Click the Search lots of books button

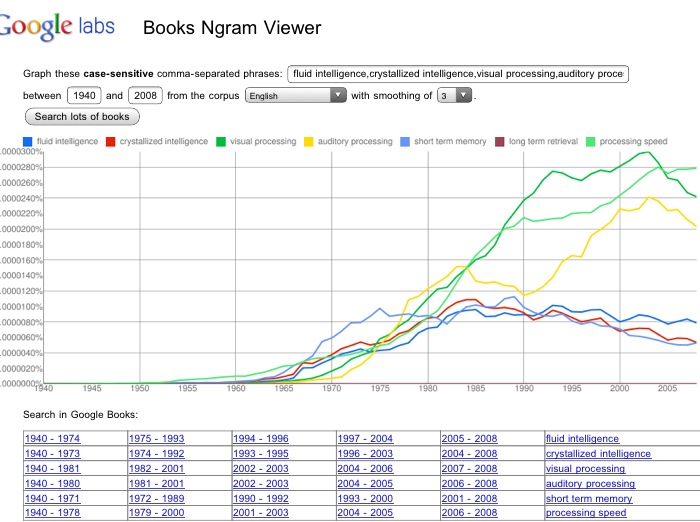pyautogui.click(x=82, y=117)
